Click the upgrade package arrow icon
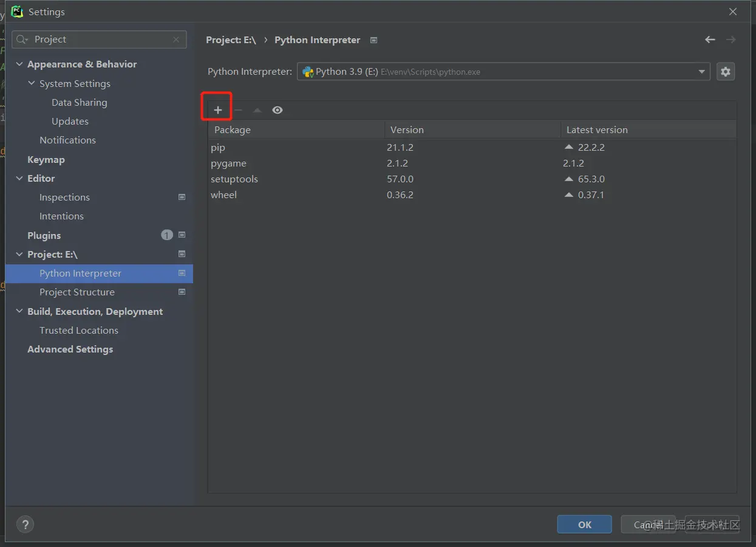The height and width of the screenshot is (547, 756). coord(257,110)
